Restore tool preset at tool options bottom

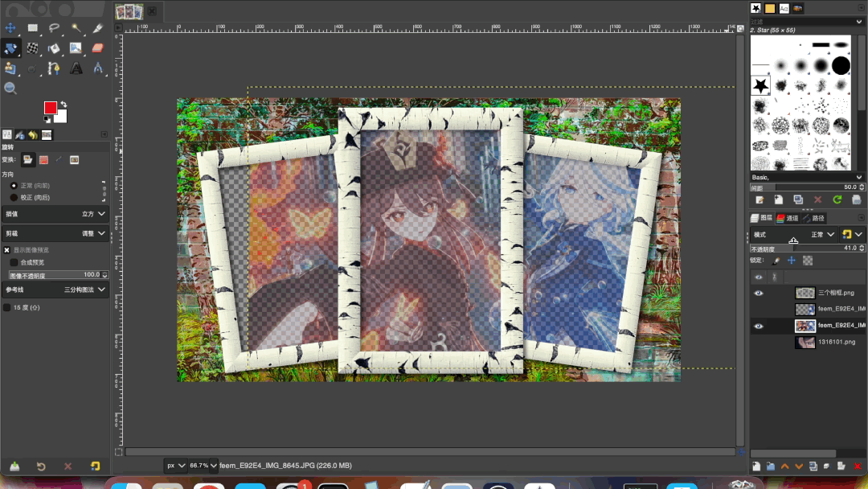tap(41, 466)
